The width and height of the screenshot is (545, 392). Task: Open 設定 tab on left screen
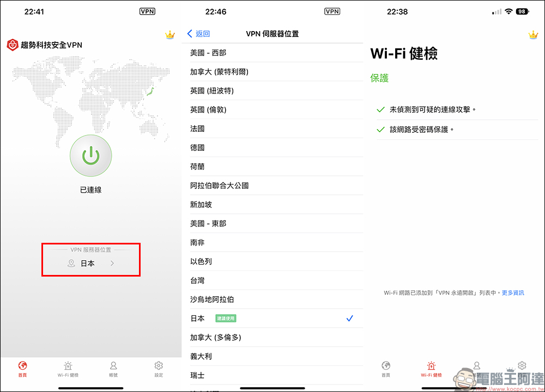159,369
